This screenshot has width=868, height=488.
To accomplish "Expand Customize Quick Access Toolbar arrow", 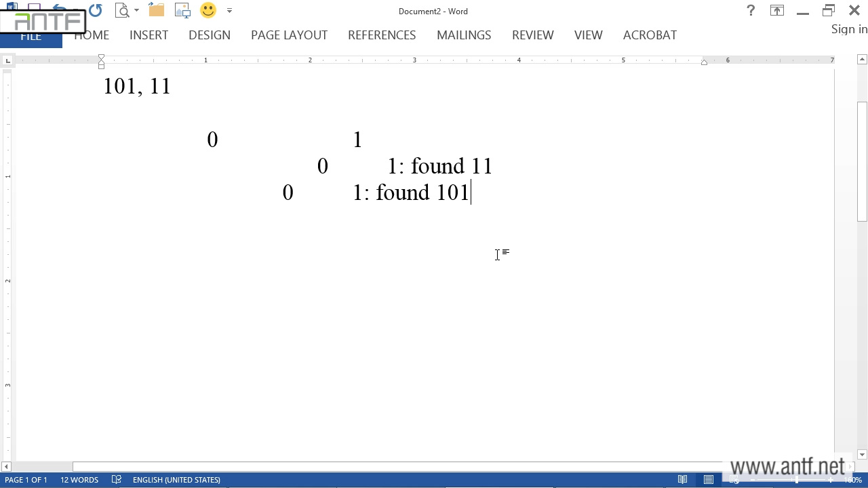I will click(x=229, y=11).
